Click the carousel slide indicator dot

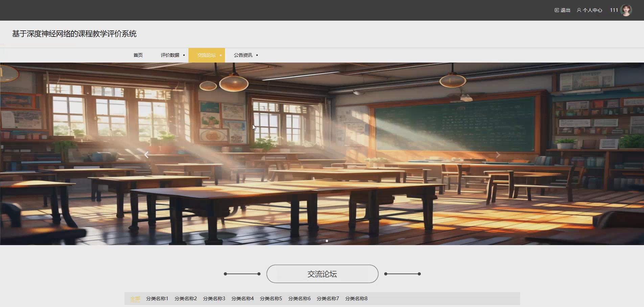(327, 241)
